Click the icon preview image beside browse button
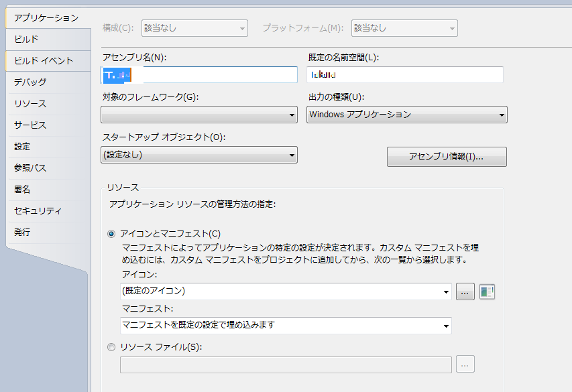Image resolution: width=572 pixels, height=392 pixels. pyautogui.click(x=487, y=291)
